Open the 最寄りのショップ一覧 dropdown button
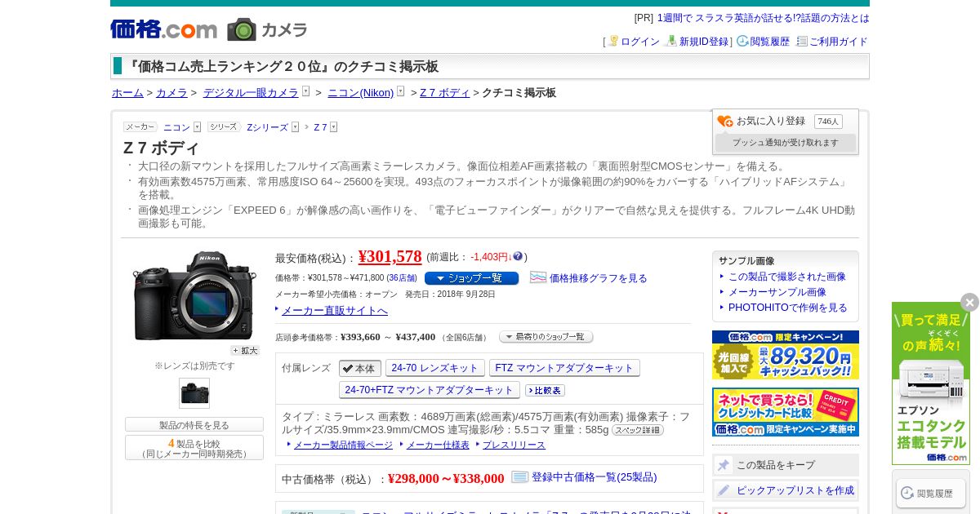The width and height of the screenshot is (980, 514). [x=546, y=337]
